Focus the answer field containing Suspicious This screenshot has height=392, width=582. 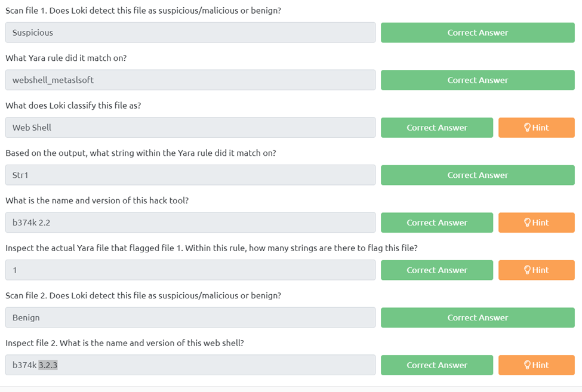pos(190,33)
